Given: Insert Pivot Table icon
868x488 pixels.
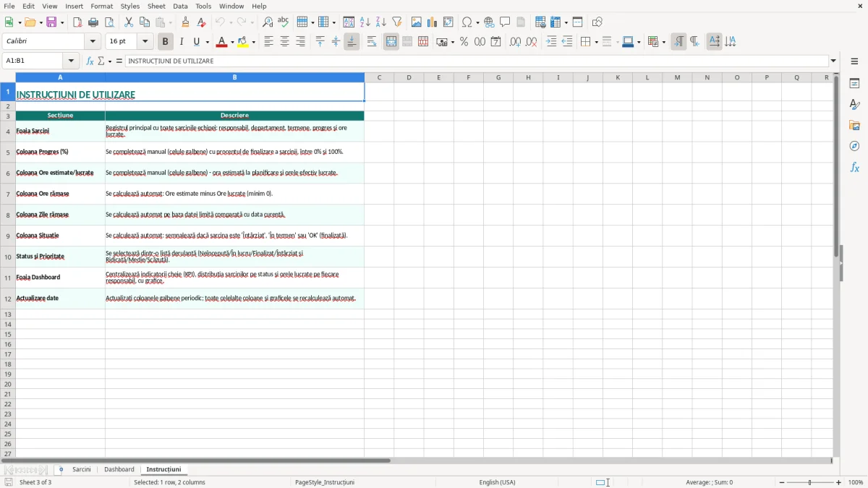Looking at the screenshot, I should [x=448, y=22].
